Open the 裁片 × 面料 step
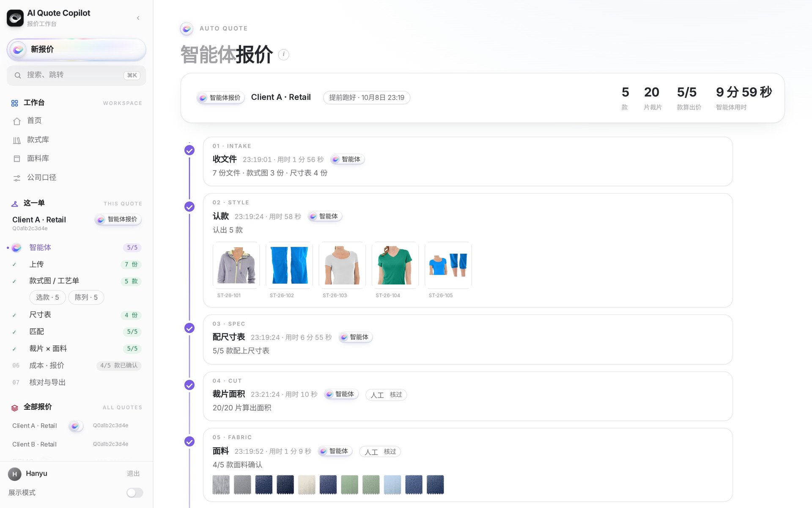812x508 pixels. pyautogui.click(x=76, y=348)
